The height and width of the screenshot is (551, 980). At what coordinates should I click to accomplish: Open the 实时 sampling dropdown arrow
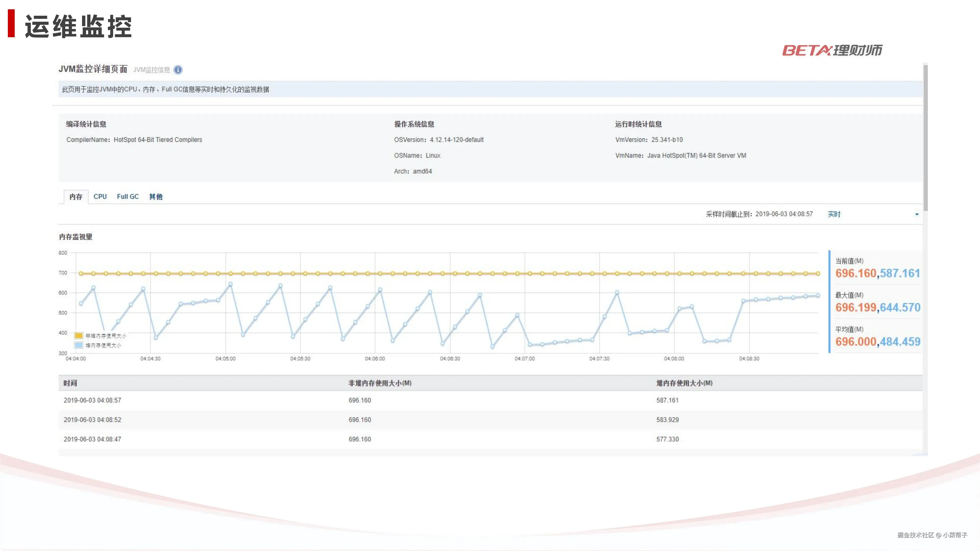(x=917, y=215)
